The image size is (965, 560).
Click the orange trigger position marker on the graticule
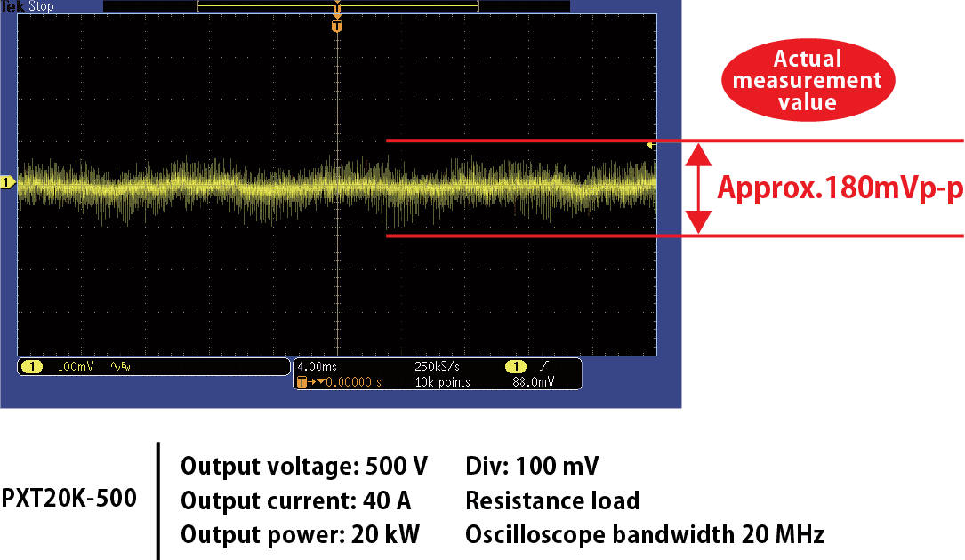pos(336,28)
